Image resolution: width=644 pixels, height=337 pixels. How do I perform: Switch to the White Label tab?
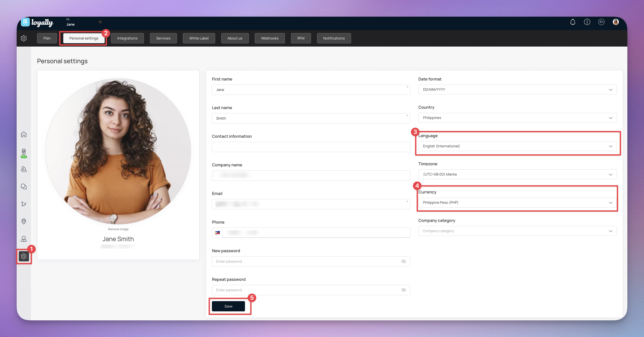pos(199,38)
